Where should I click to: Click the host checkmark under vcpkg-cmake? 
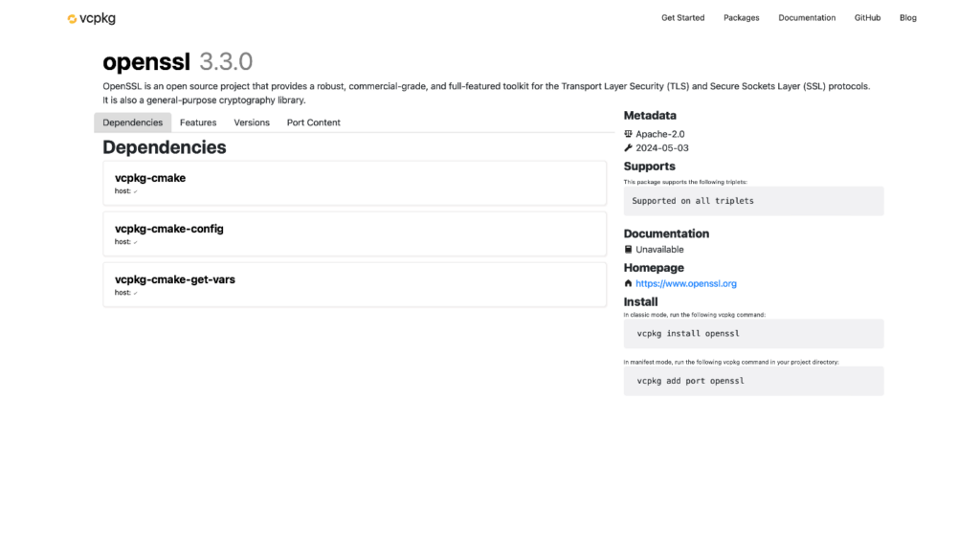click(x=136, y=191)
